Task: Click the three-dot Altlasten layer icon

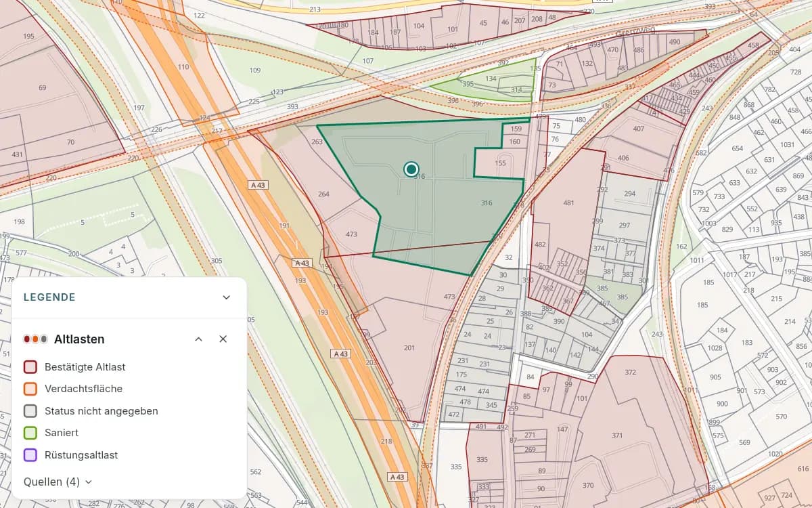Action: point(35,339)
